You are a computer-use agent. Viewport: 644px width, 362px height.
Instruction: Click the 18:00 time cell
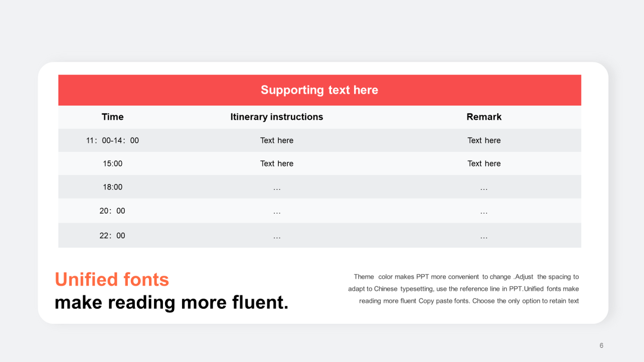point(113,187)
